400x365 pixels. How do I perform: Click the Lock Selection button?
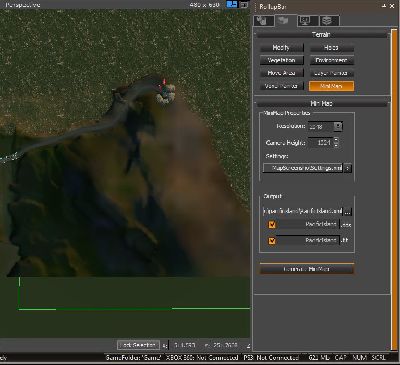138,345
